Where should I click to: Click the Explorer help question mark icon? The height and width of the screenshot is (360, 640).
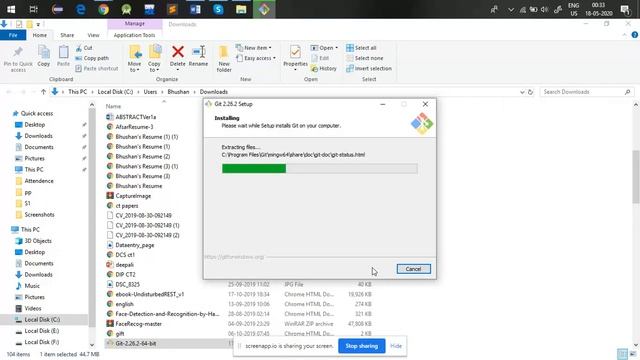[x=634, y=35]
